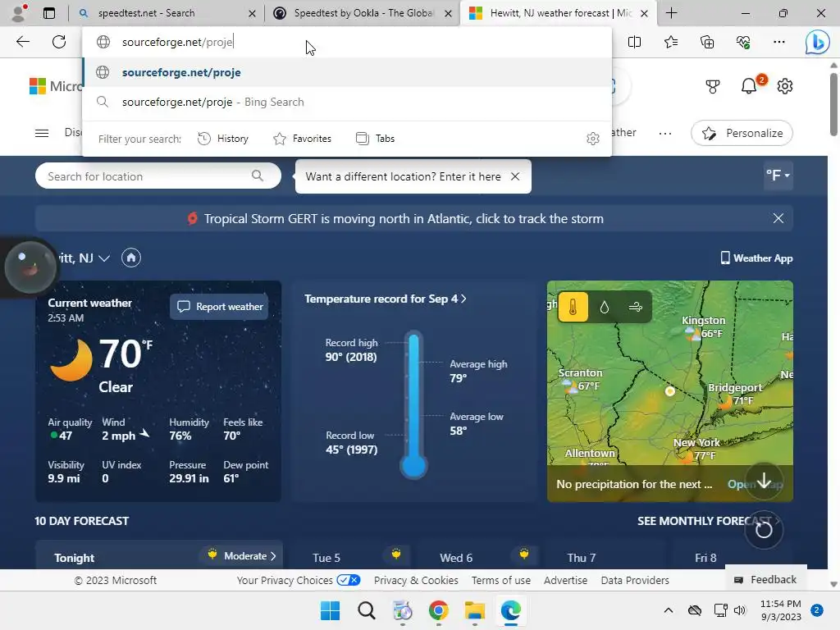Open the taskbar Search magnifier

[x=367, y=610]
